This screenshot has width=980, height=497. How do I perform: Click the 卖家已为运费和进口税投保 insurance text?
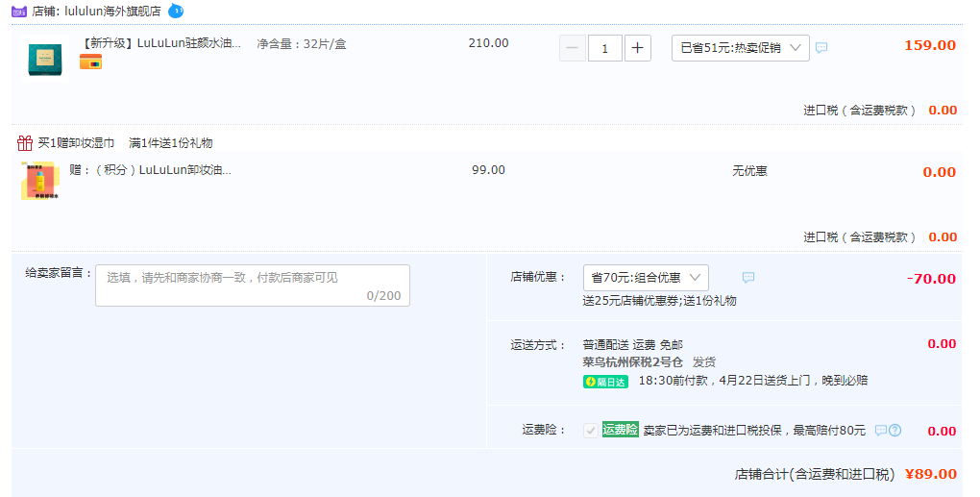point(754,431)
